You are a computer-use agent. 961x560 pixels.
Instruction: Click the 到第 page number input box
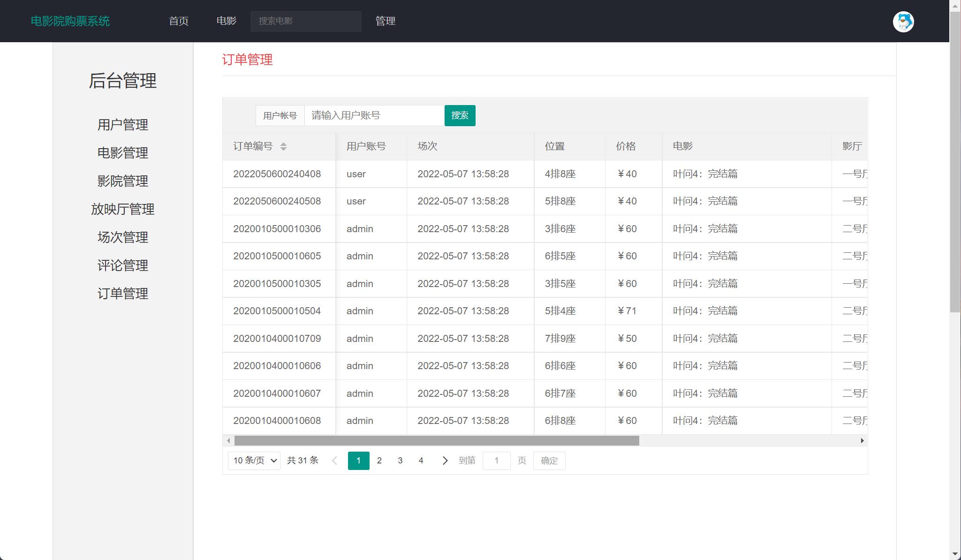(x=497, y=461)
